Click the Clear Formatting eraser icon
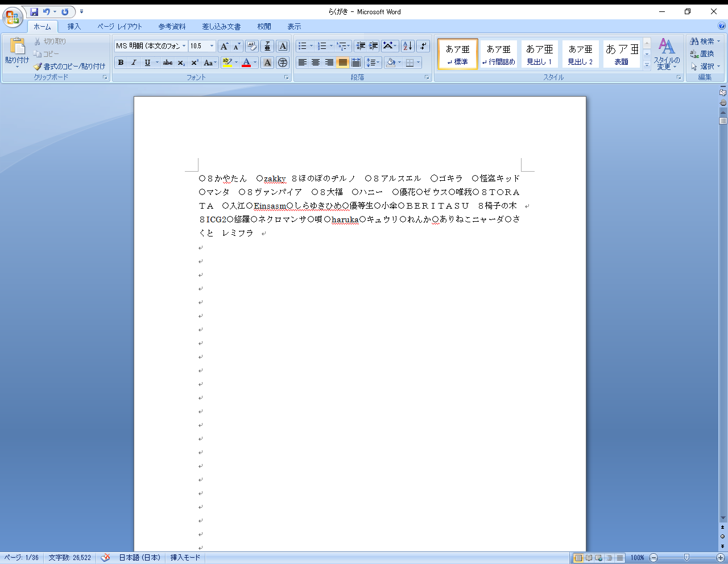This screenshot has height=564, width=728. 251,46
